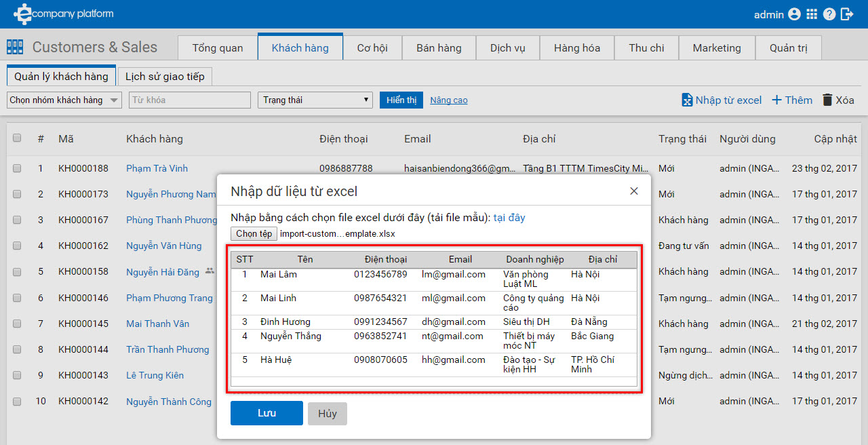Image resolution: width=868 pixels, height=445 pixels.
Task: Click Customers & Sales module icon
Action: click(x=15, y=47)
